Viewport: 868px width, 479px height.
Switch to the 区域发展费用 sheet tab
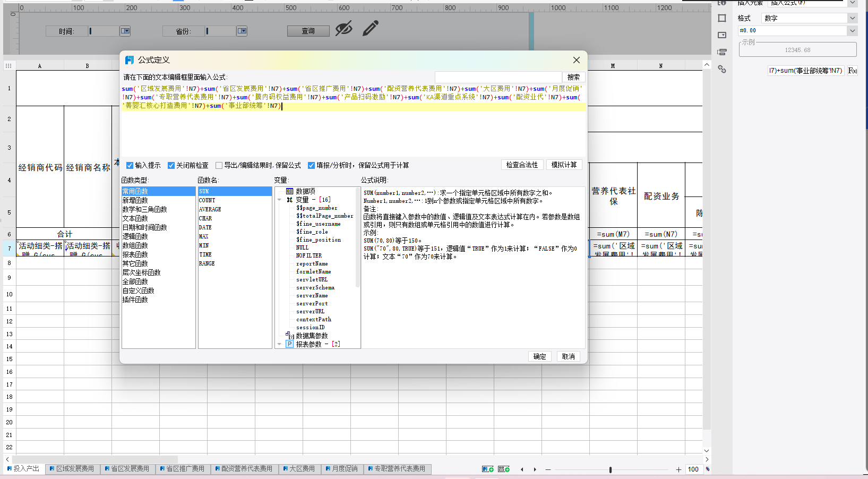pos(72,469)
